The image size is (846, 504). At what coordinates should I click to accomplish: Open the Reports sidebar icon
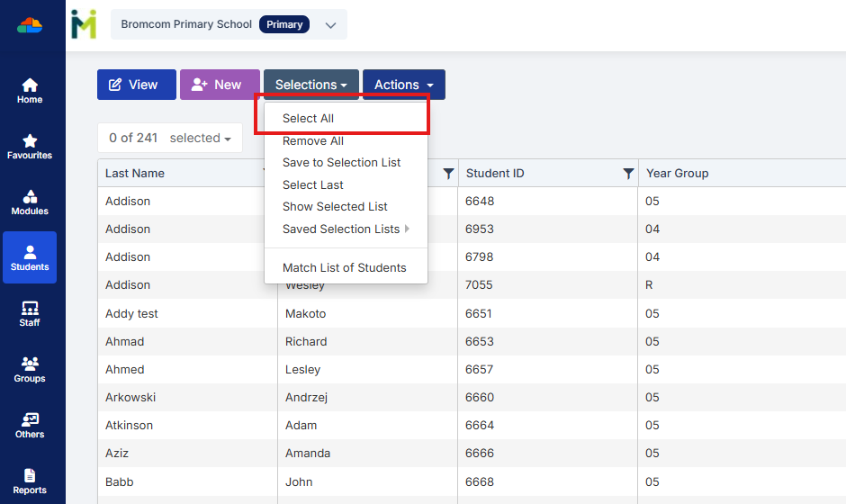[x=30, y=481]
